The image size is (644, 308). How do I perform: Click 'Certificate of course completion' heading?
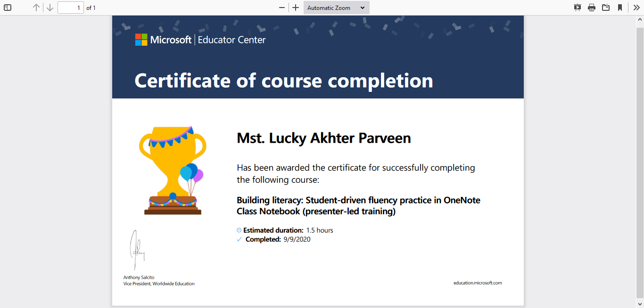tap(284, 81)
